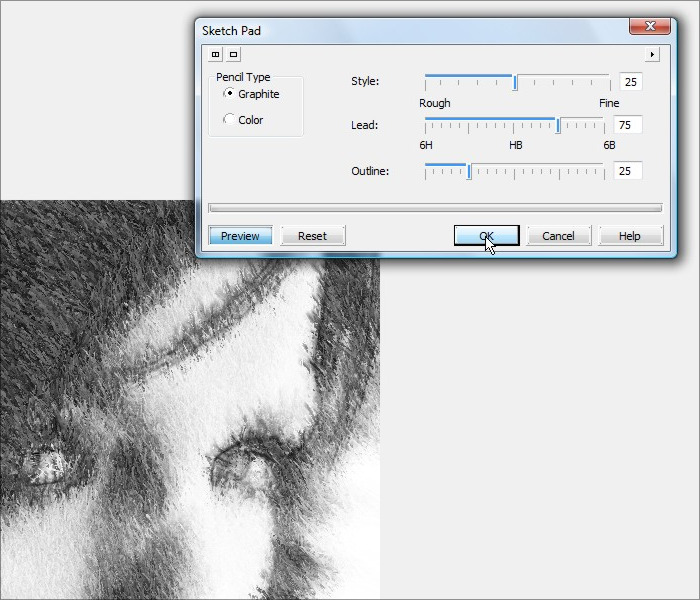Click the Outline value field
The height and width of the screenshot is (600, 700).
(629, 171)
